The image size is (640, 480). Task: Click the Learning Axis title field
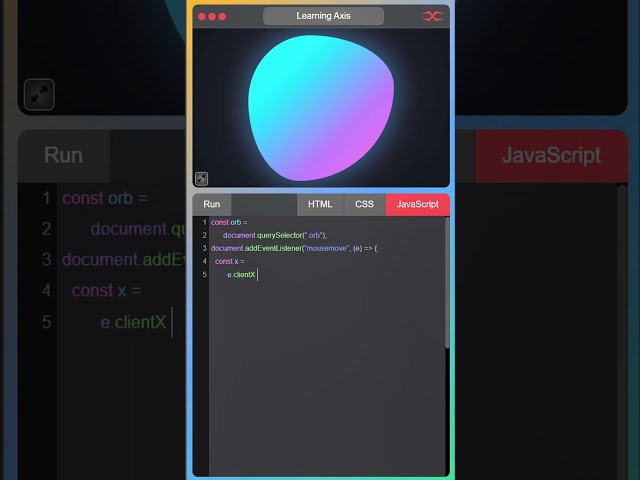pos(323,16)
